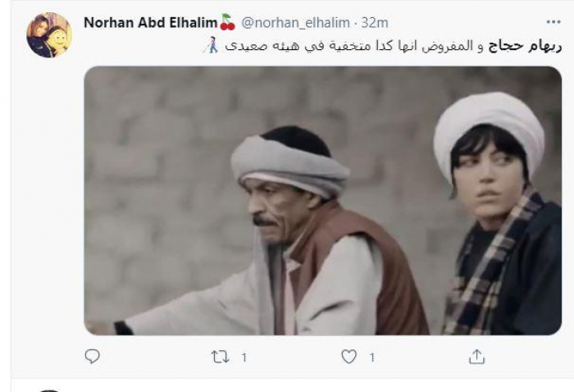Open the tweet permalink via the 32m timestamp
574x392 pixels.
375,23
